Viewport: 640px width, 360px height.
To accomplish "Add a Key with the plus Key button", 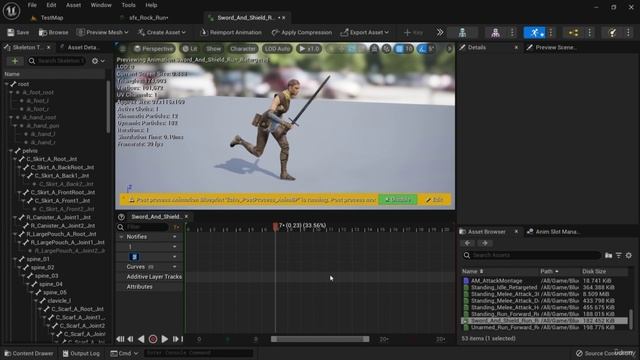I will [x=413, y=32].
